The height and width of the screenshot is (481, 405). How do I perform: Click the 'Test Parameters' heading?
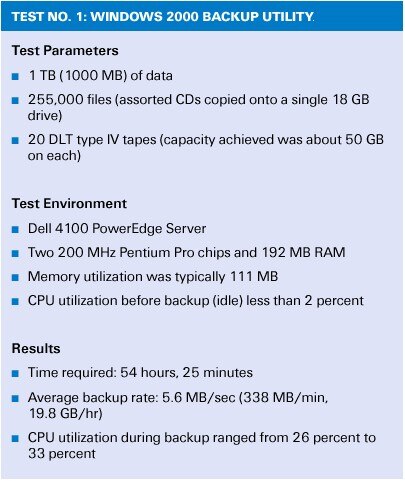pos(65,51)
